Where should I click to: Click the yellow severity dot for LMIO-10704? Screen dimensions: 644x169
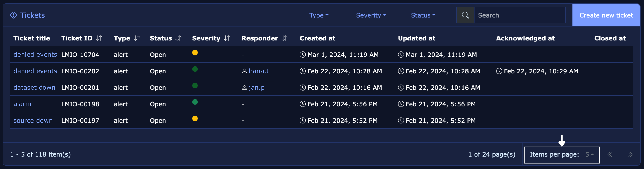pos(195,53)
